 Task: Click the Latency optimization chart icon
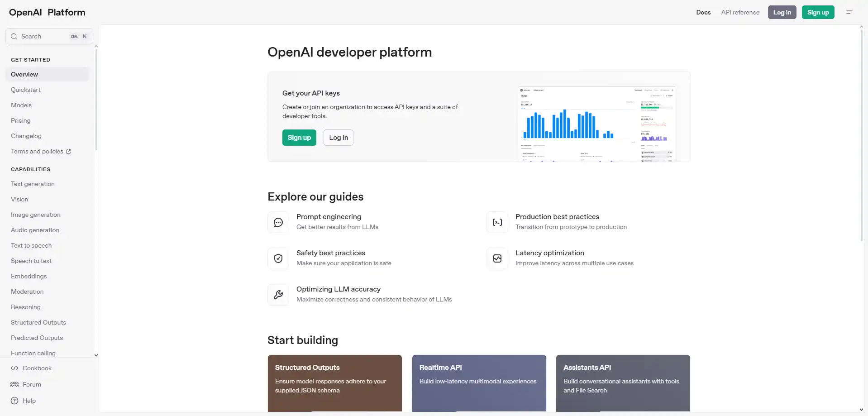pos(497,258)
